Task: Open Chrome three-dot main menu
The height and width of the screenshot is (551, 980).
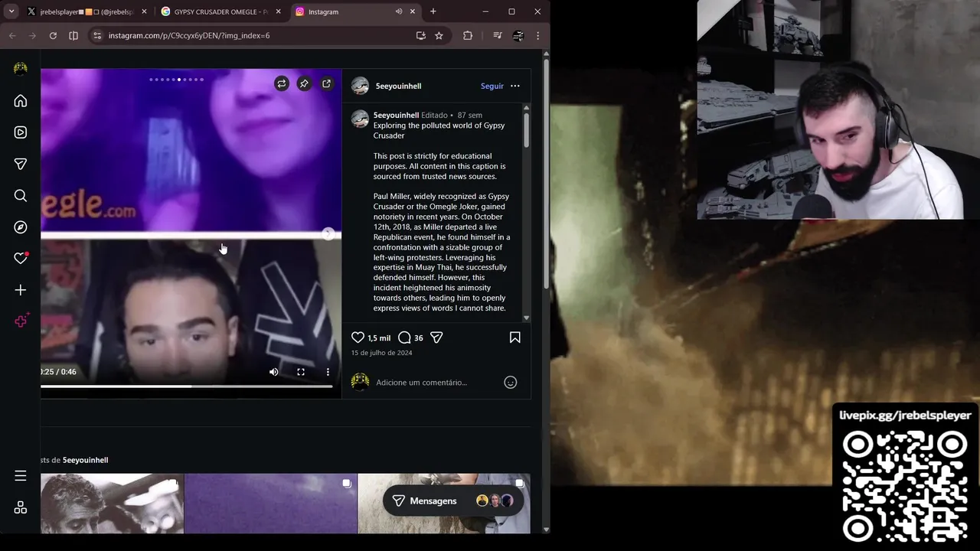Action: pyautogui.click(x=537, y=35)
